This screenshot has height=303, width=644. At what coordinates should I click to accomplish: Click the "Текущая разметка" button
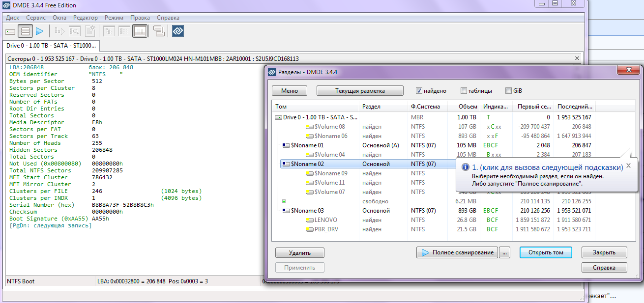pos(360,91)
